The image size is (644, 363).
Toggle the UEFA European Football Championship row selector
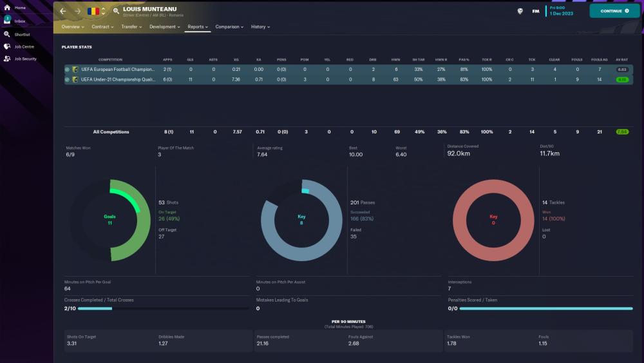(x=67, y=69)
